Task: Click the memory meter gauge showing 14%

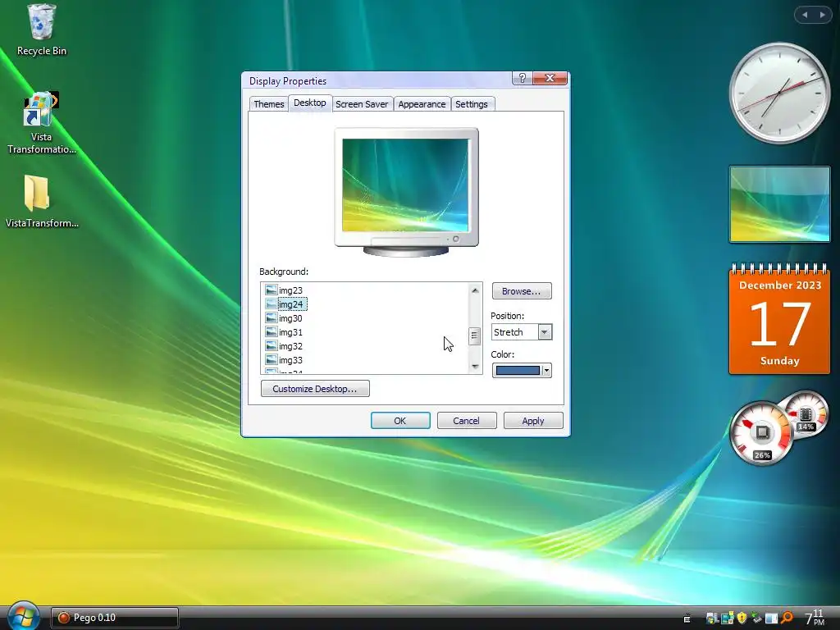Action: click(x=806, y=415)
